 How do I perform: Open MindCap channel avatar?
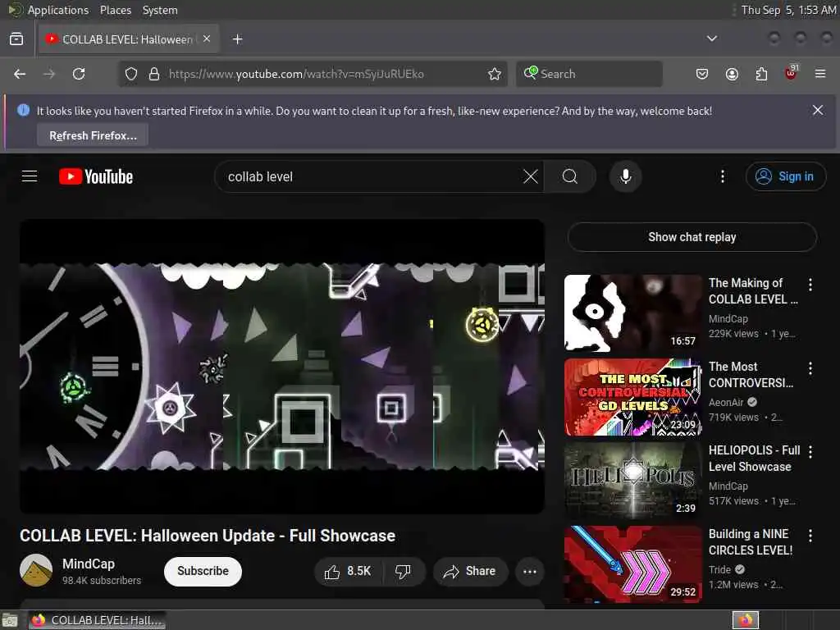36,571
